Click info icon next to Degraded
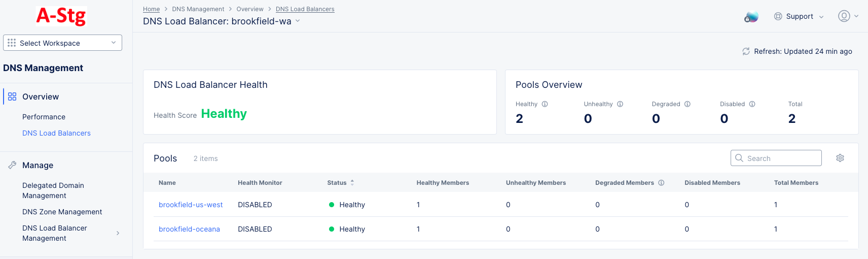This screenshot has height=259, width=868. [687, 104]
